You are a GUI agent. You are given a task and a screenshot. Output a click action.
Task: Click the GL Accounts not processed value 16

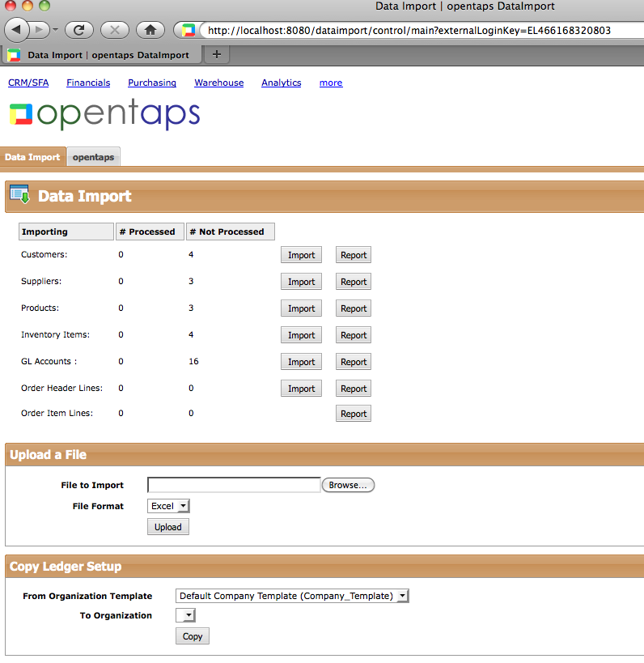click(x=193, y=361)
